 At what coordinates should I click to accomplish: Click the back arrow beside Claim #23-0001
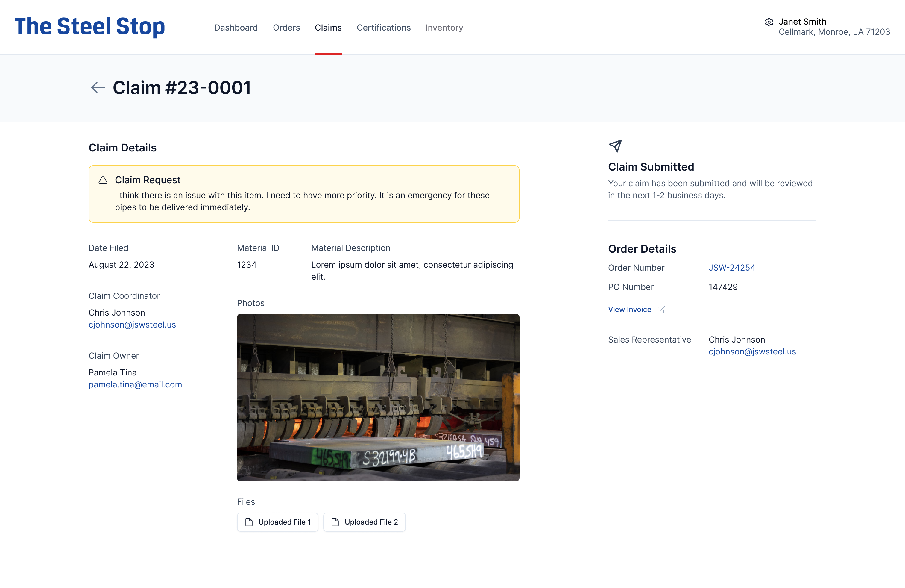(x=98, y=87)
